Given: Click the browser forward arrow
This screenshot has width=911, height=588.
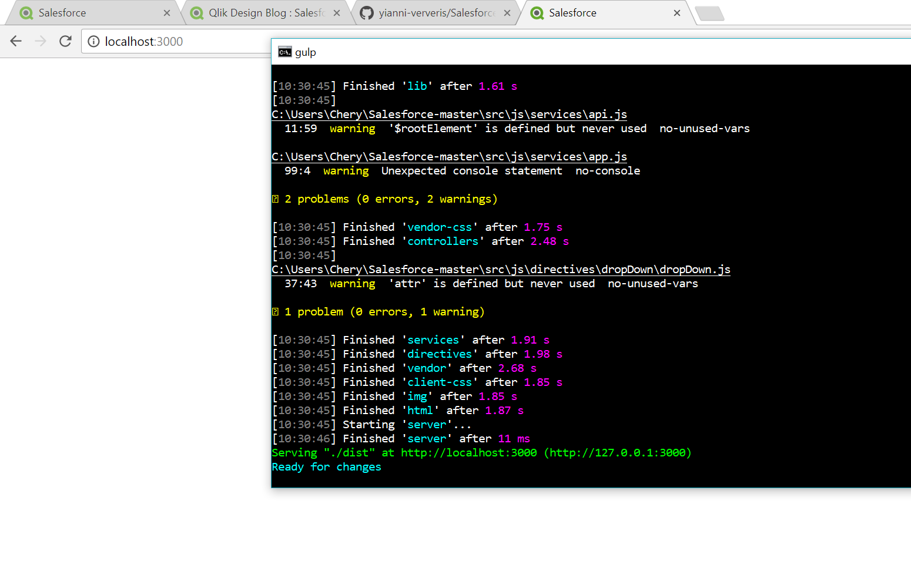Looking at the screenshot, I should 41,41.
